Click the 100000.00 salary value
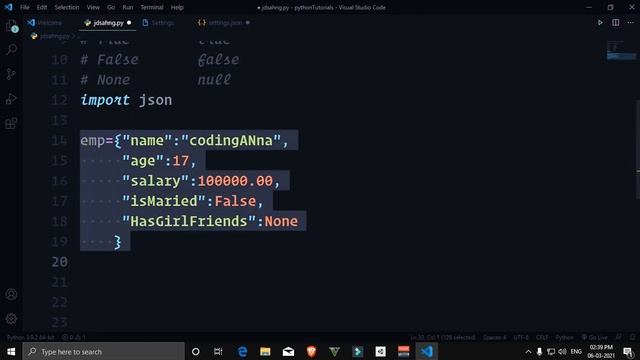 [x=235, y=181]
